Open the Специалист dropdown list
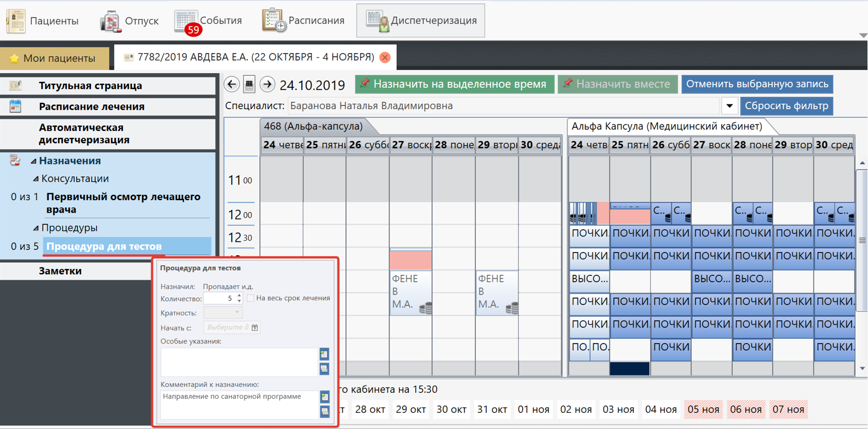 729,106
